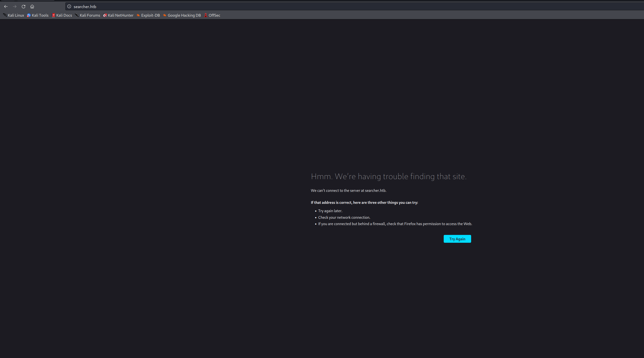Image resolution: width=644 pixels, height=358 pixels.
Task: Open the Kali Linux bookmark
Action: (13, 15)
